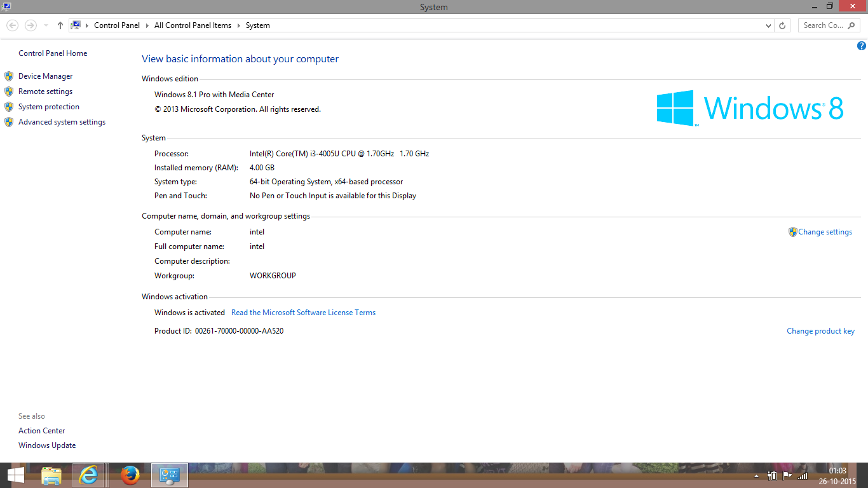Click Change settings link

(x=825, y=232)
